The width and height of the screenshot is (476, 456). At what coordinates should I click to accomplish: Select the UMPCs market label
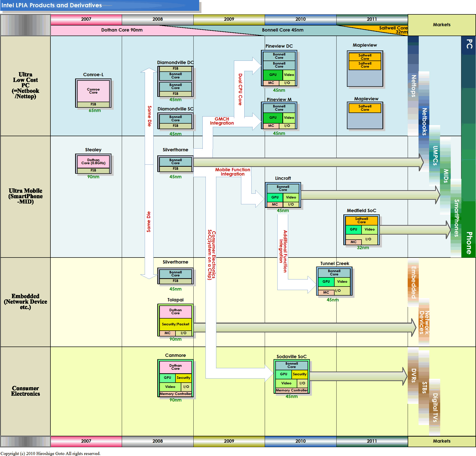435,155
